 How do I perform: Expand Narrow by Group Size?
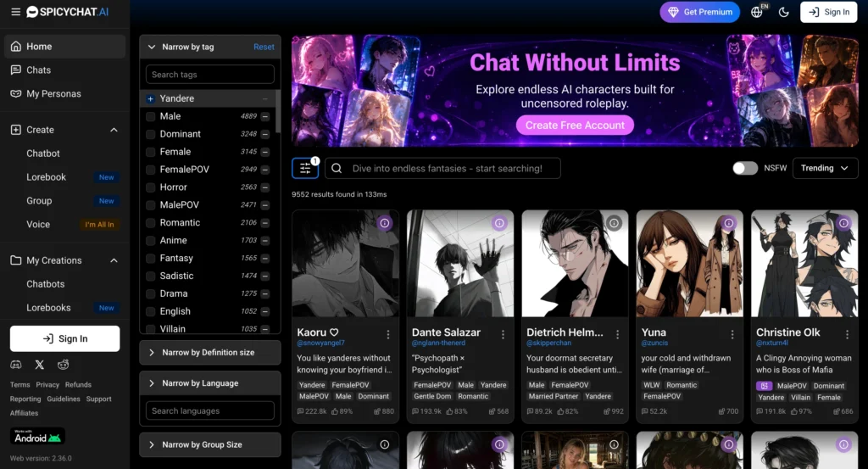[x=210, y=444]
